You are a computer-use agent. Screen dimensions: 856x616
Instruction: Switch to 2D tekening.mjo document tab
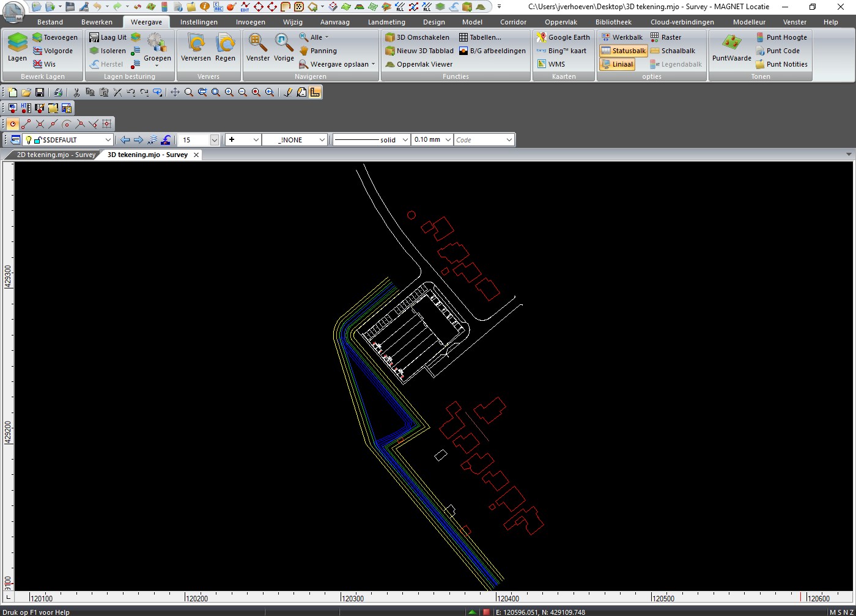click(55, 155)
